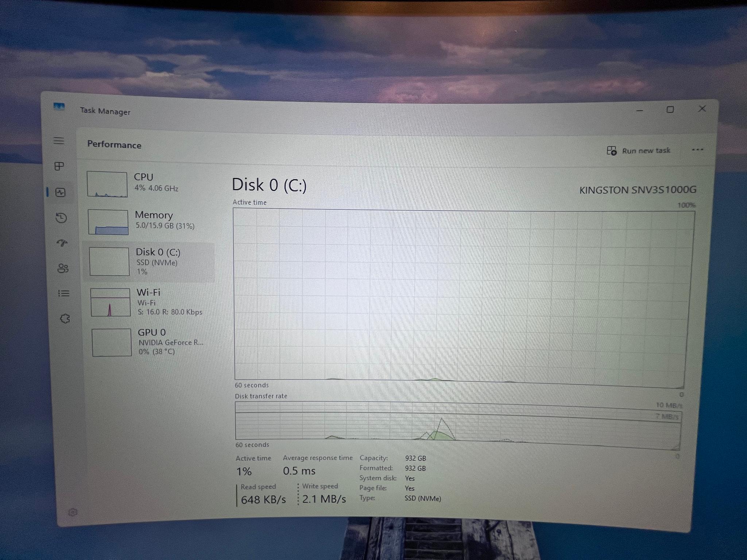Click the Performance page title
The image size is (747, 560).
pyautogui.click(x=114, y=145)
